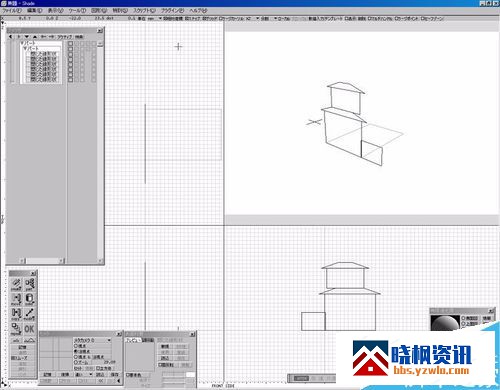Collapse the top パート tree node

click(22, 43)
